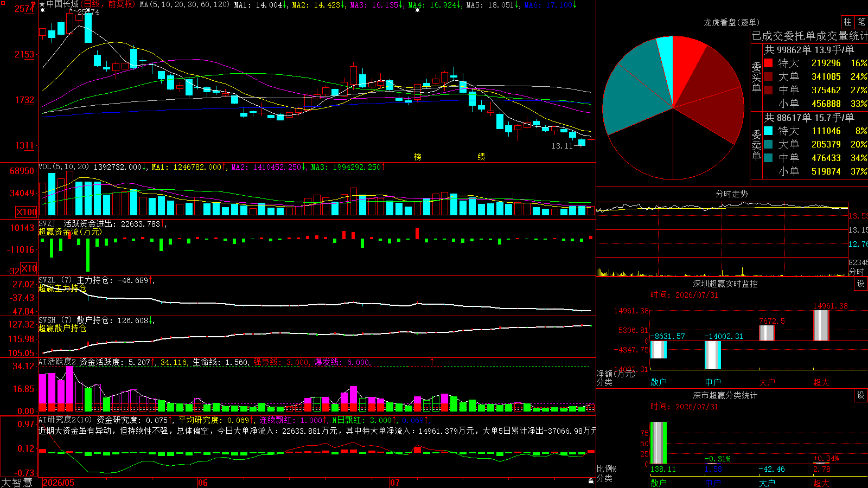Click the X100 scale box in the volume panel
Image resolution: width=868 pixels, height=488 pixels.
27,212
